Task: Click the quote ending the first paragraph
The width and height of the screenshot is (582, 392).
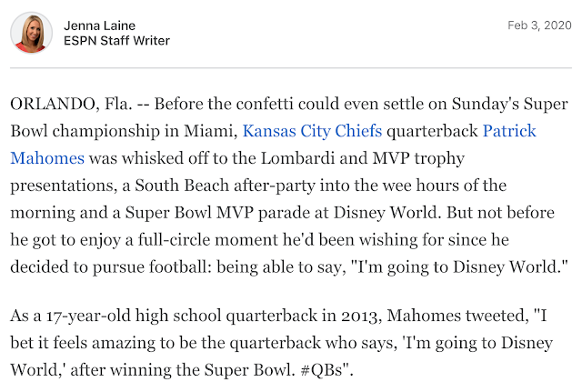Action: [x=459, y=266]
